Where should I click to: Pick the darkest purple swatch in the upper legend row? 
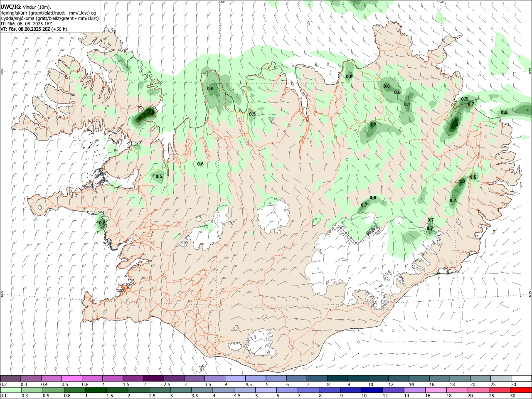pyautogui.click(x=153, y=378)
